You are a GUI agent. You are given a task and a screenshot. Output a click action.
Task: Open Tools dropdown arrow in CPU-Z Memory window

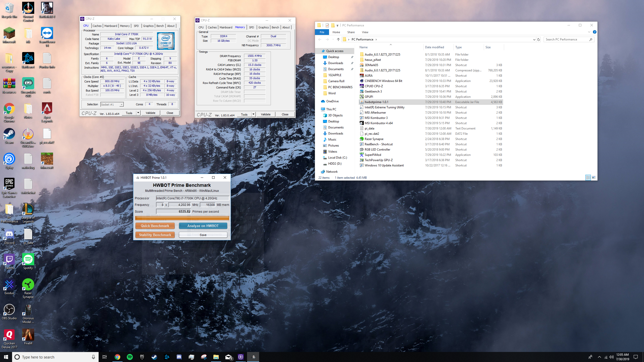[x=253, y=114]
